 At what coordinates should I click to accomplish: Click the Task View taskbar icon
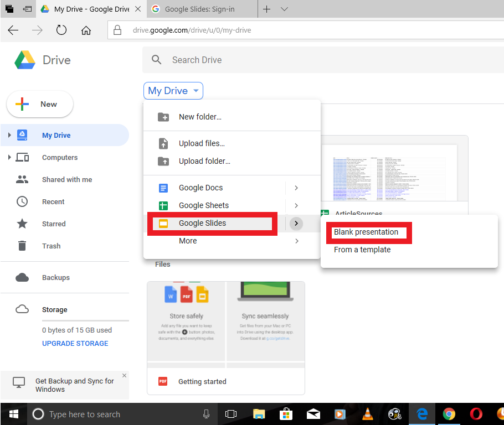(x=231, y=414)
